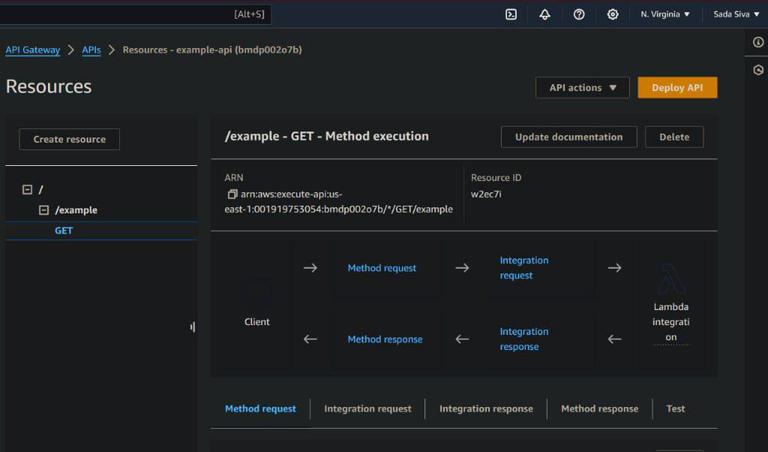
Task: Click the Client icon in the diagram
Action: pyautogui.click(x=257, y=294)
